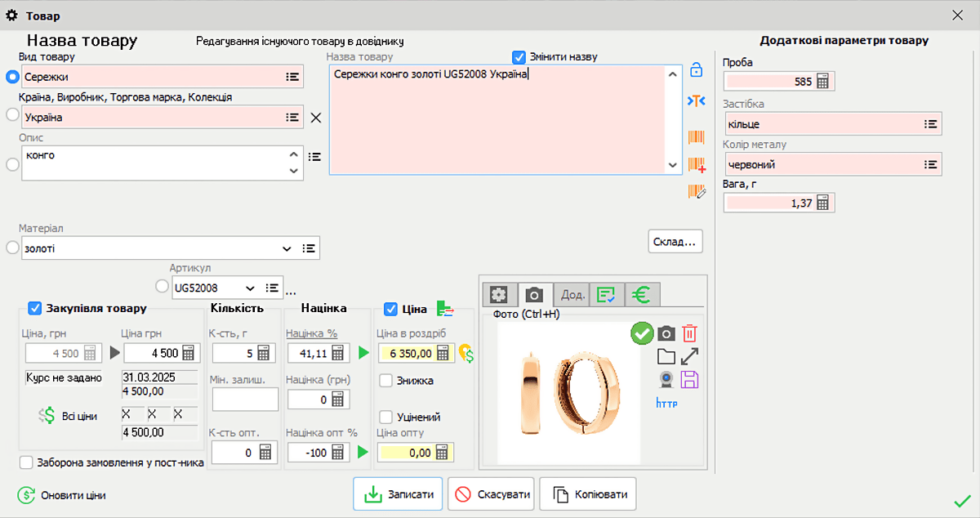980x518 pixels.
Task: Enable the Знижка checkbox
Action: click(385, 382)
